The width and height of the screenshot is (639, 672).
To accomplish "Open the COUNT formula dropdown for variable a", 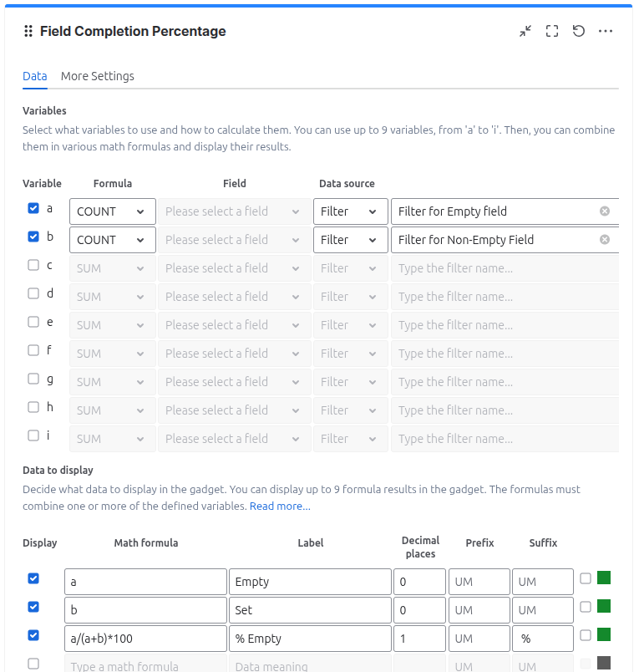I will tap(112, 211).
